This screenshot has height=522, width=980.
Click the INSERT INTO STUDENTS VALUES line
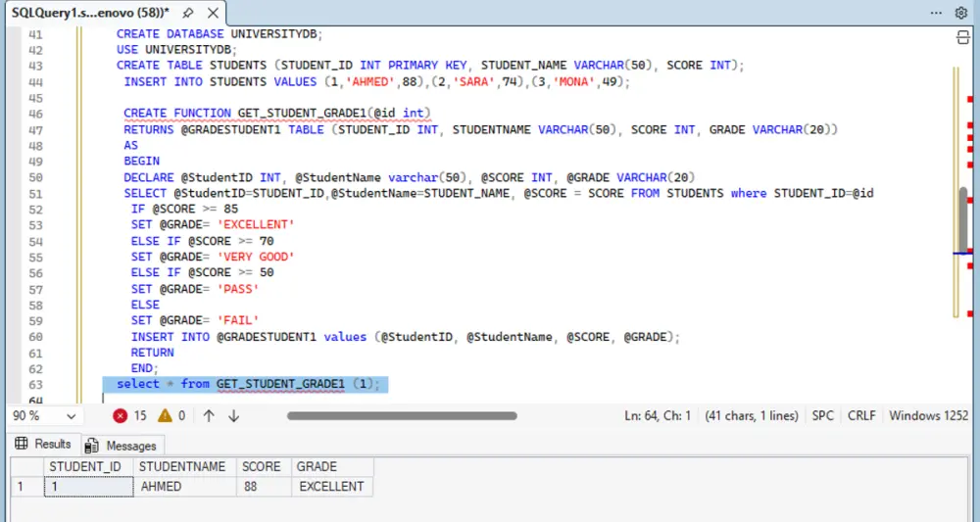(377, 82)
